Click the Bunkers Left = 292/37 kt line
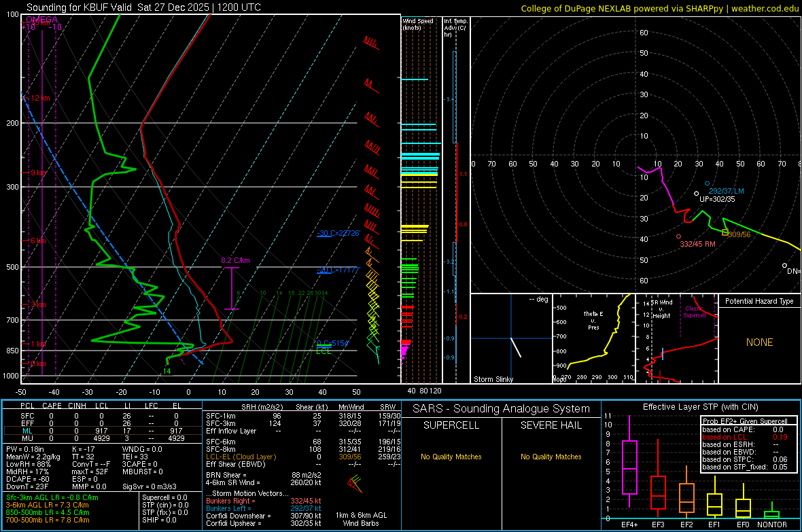The width and height of the screenshot is (802, 532). pos(264,508)
